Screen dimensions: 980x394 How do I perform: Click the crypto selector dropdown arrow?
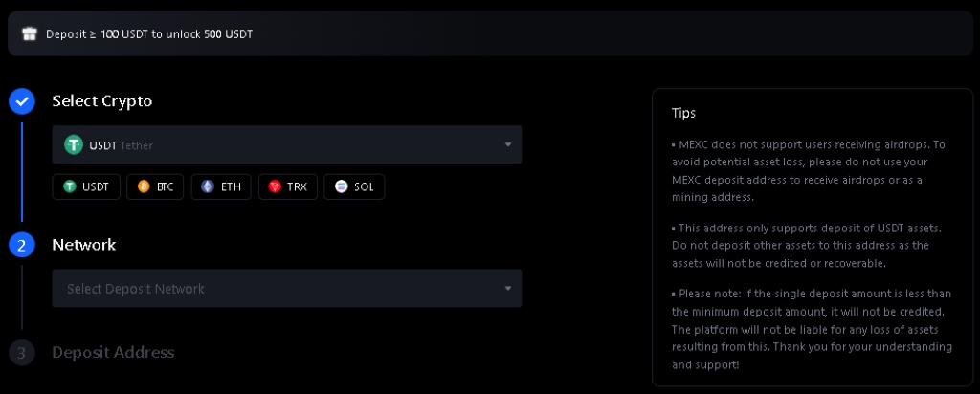tap(508, 145)
